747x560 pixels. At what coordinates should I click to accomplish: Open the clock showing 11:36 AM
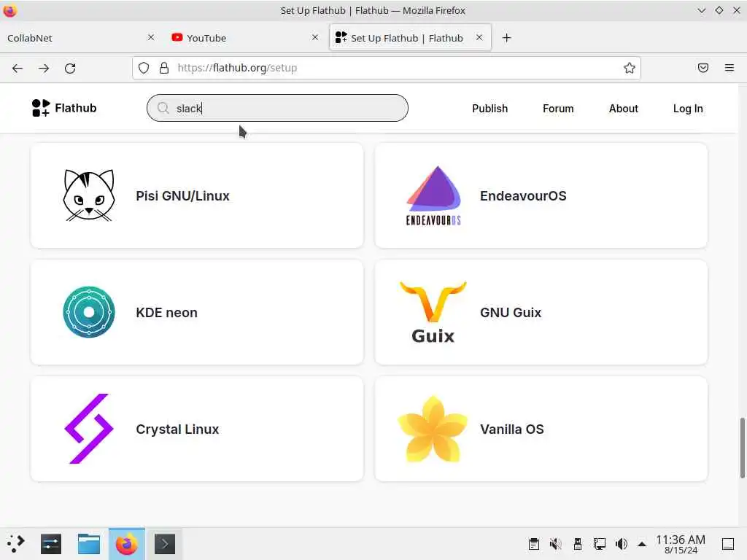tap(681, 544)
